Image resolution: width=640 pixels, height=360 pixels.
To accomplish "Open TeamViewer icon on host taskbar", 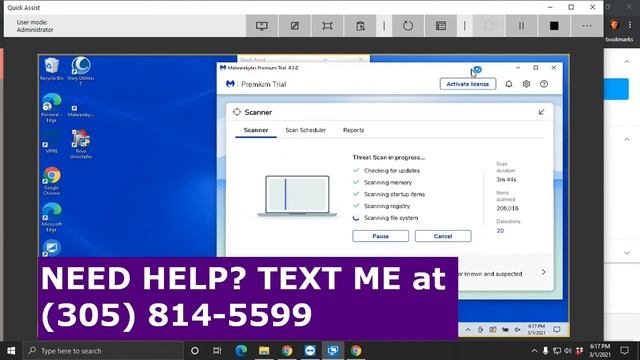I will 310,351.
